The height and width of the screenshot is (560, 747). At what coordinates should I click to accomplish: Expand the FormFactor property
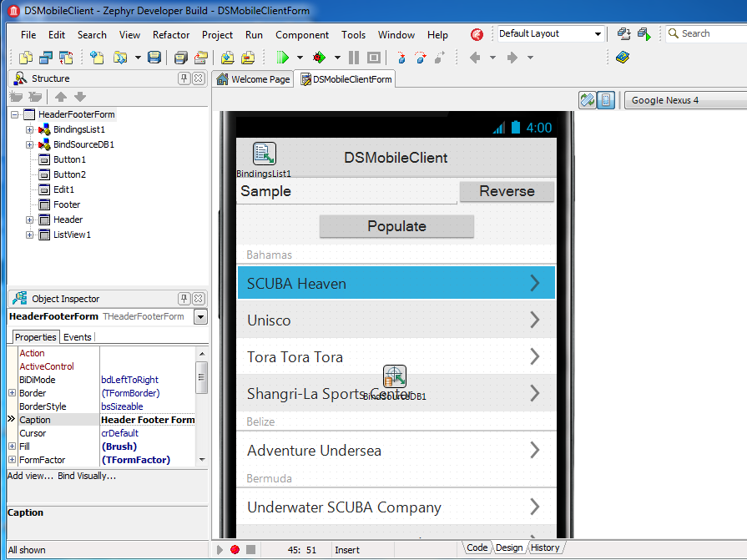click(x=12, y=460)
